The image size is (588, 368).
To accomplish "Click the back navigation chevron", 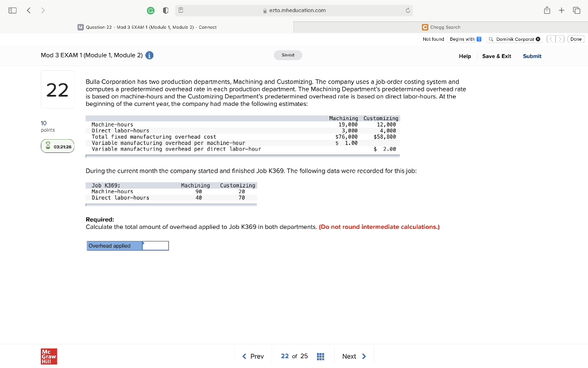I will (x=29, y=10).
